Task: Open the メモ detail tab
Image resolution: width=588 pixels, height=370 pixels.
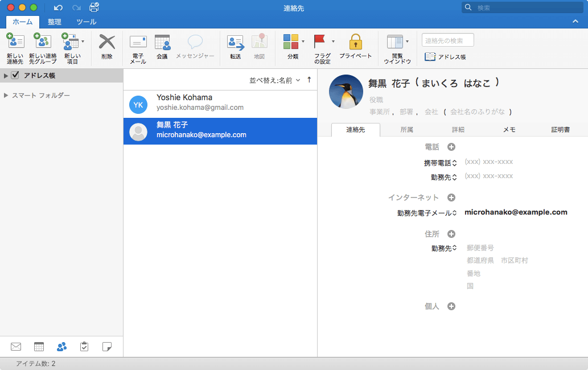Action: [x=509, y=130]
